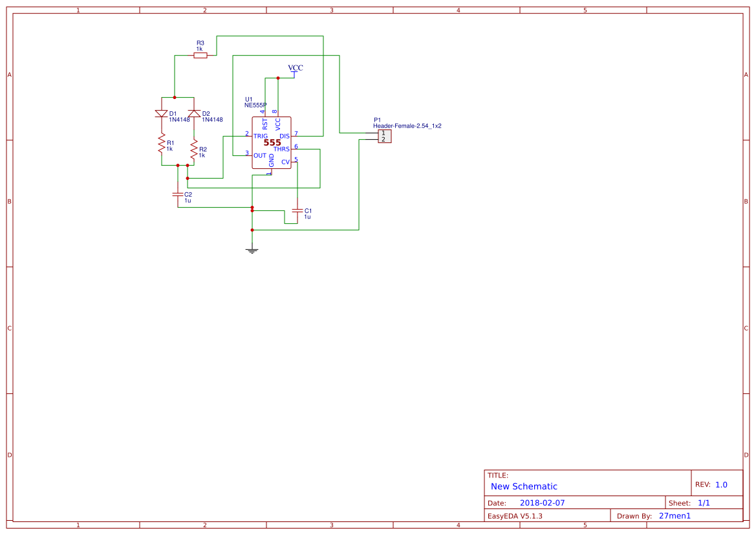Select the Sheet 1/1 field
The width and height of the screenshot is (756, 535).
point(705,502)
